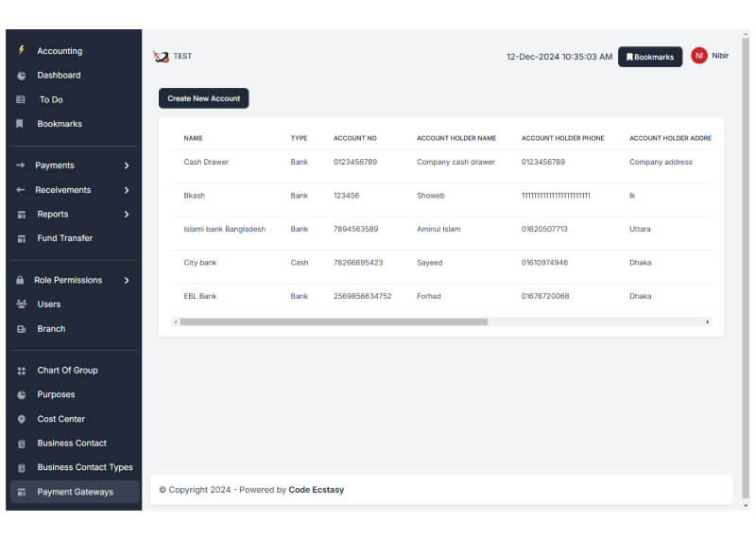The width and height of the screenshot is (756, 539).
Task: Click Create New Account button
Action: 203,98
